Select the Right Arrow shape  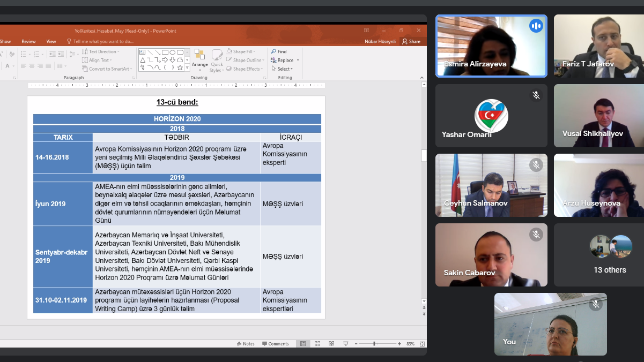pyautogui.click(x=165, y=60)
